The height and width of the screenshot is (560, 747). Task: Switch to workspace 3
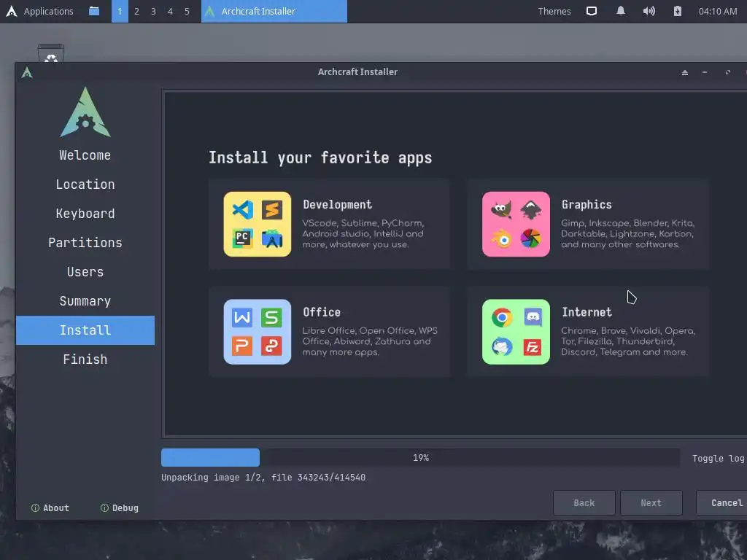click(153, 11)
